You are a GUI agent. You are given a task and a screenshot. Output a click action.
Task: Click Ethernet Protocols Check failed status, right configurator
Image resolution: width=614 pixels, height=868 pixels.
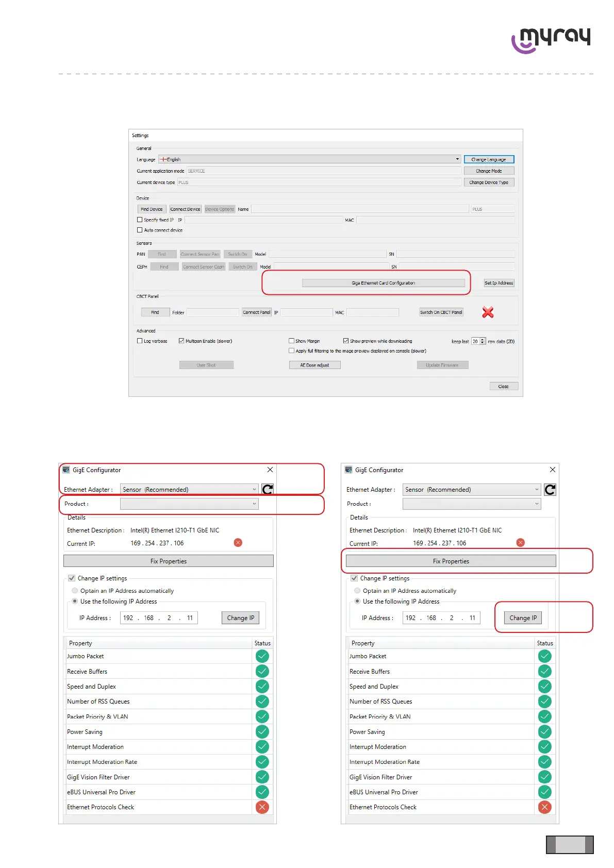(x=545, y=807)
